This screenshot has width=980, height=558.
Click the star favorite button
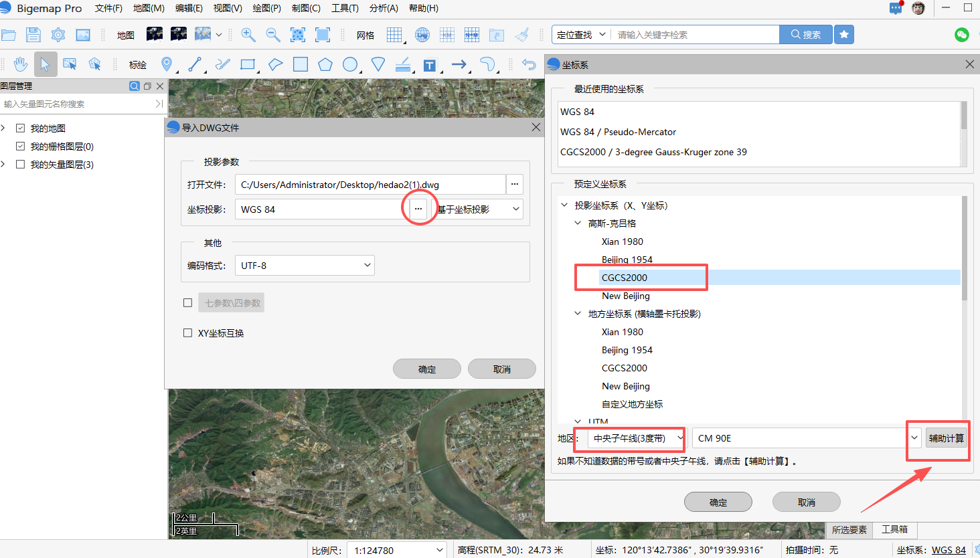[x=844, y=35]
